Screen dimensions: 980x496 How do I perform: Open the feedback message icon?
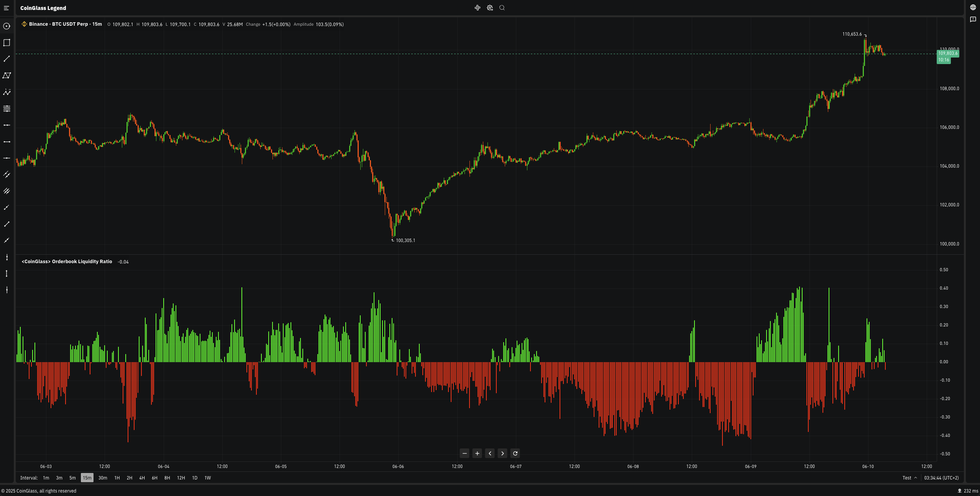973,19
